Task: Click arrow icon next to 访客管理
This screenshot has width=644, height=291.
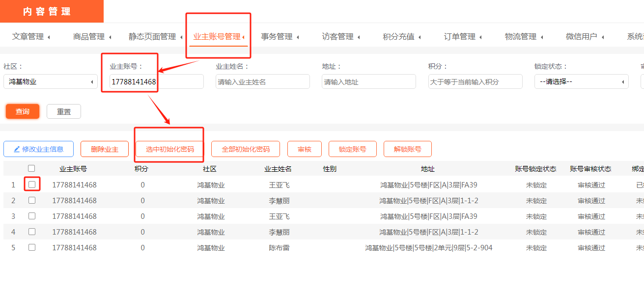Action: pos(359,37)
